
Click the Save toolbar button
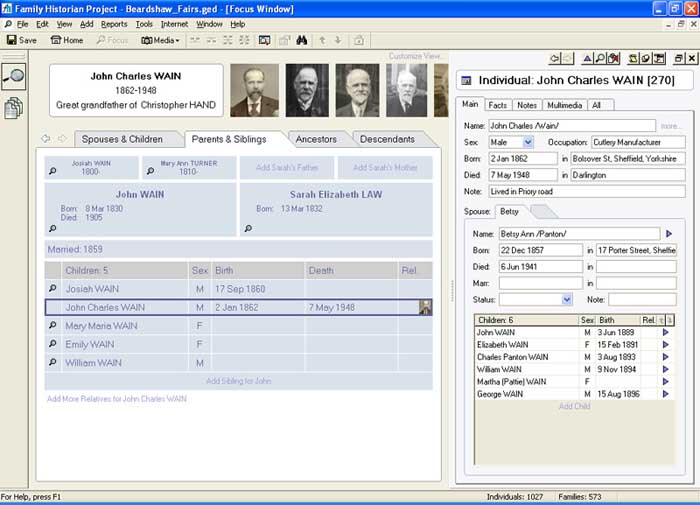click(x=22, y=41)
